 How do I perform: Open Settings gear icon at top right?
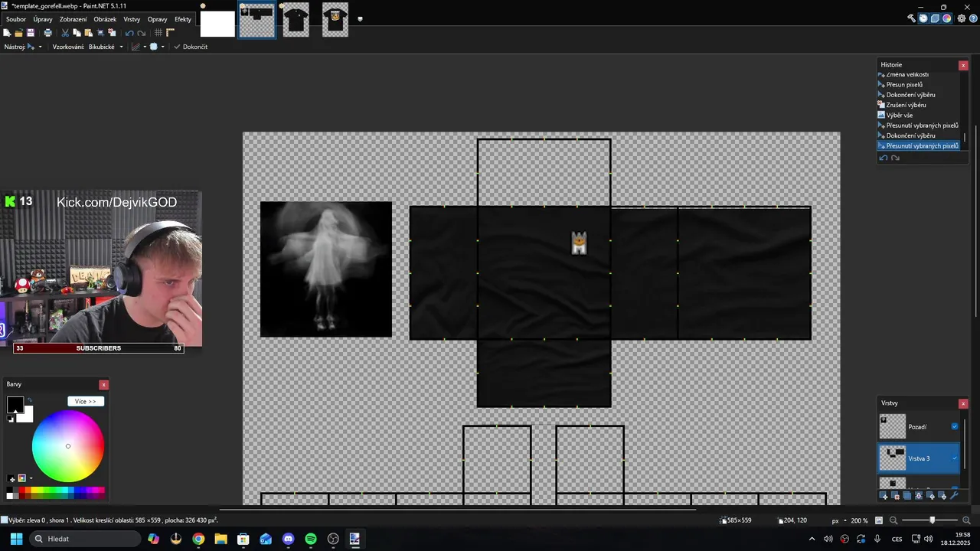click(962, 18)
